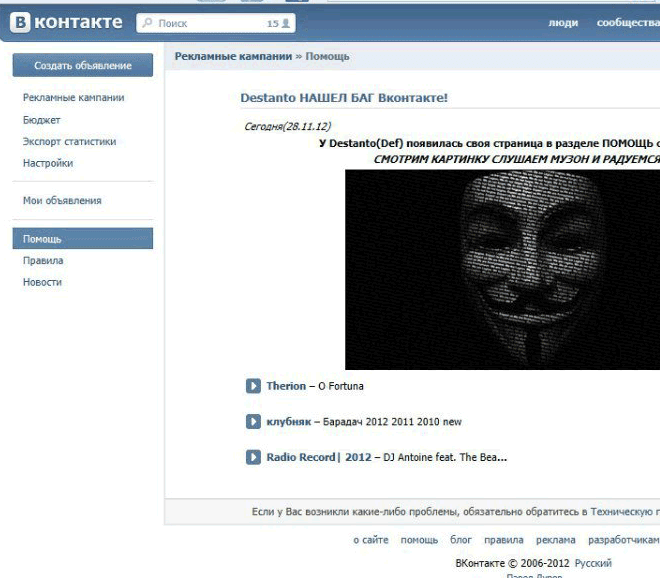Open Настройки in the sidebar
Image resolution: width=660 pixels, height=578 pixels.
click(48, 163)
